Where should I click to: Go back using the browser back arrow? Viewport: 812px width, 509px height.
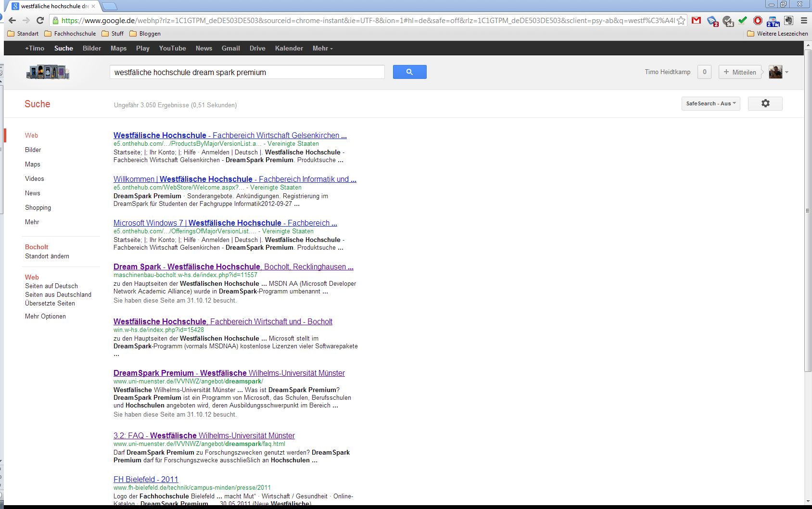(x=13, y=20)
